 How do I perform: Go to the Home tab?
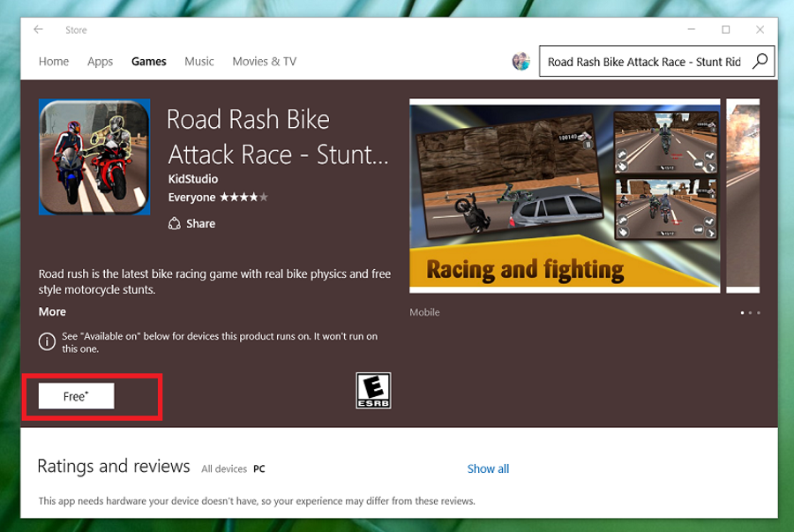(x=54, y=62)
